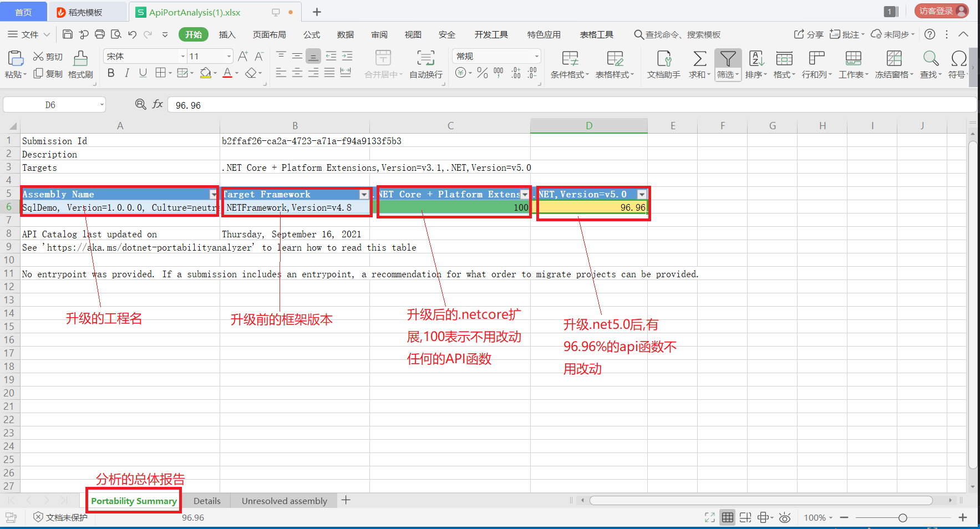Select the Format Painter (格式刷)
This screenshot has height=529, width=980.
[80, 64]
